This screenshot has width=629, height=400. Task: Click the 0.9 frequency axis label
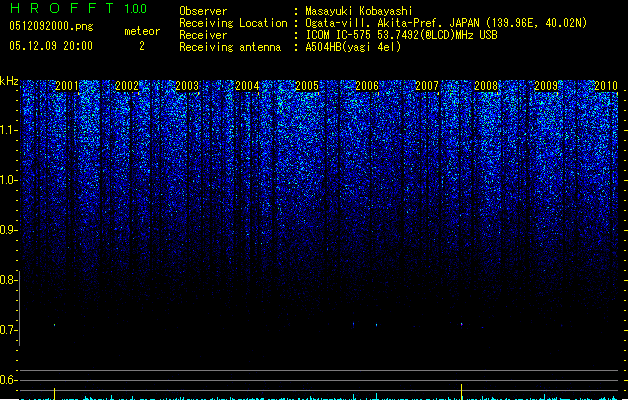[8, 230]
